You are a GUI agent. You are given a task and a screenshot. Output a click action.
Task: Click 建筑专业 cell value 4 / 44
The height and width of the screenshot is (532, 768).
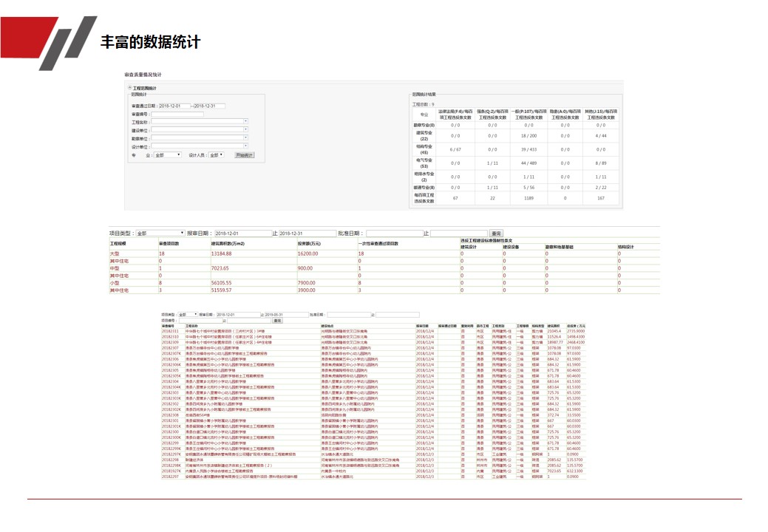point(601,136)
